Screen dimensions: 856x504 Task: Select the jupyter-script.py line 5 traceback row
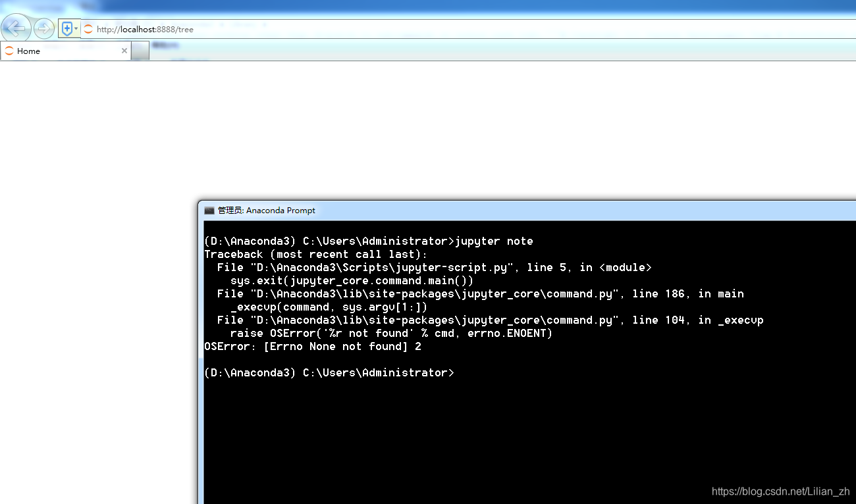434,267
